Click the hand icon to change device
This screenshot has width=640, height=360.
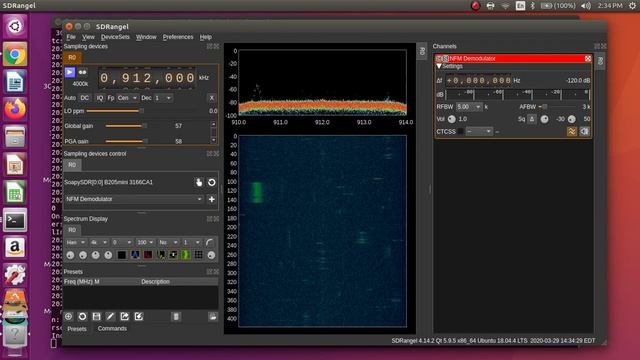pos(199,182)
